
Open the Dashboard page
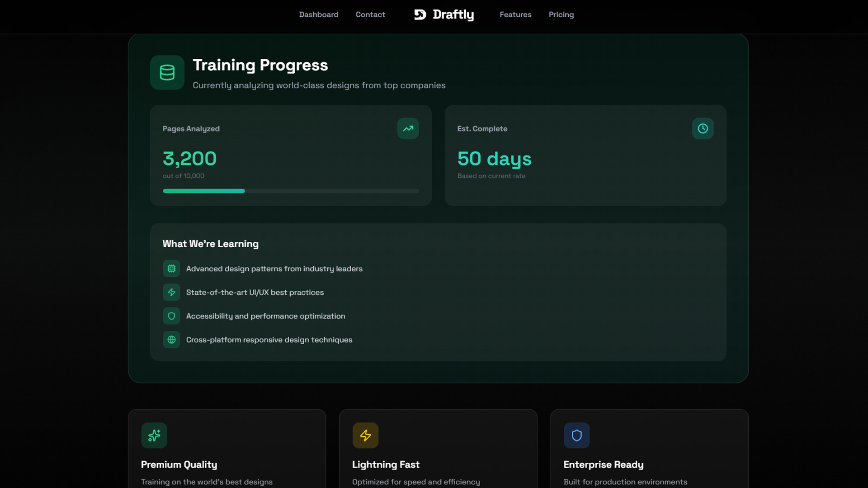[x=319, y=14]
